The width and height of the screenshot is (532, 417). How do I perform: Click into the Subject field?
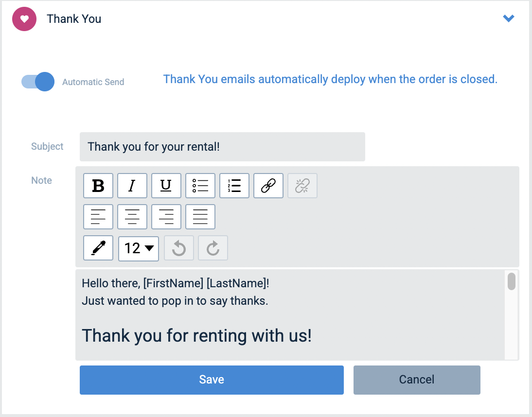[x=222, y=147]
